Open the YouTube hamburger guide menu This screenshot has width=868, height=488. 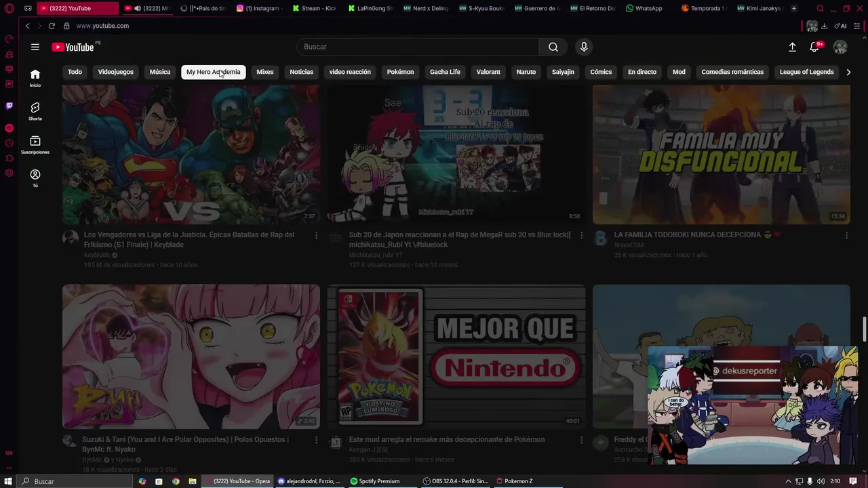point(35,47)
